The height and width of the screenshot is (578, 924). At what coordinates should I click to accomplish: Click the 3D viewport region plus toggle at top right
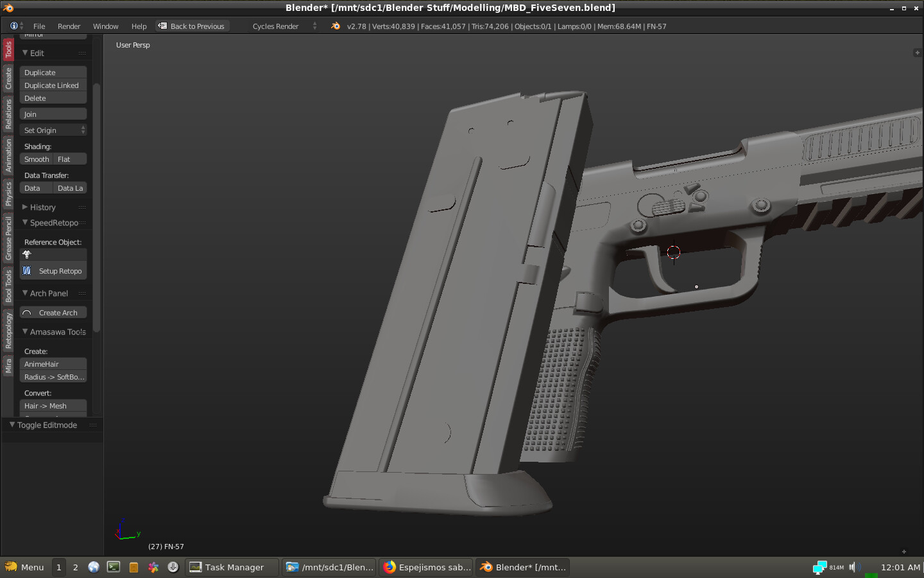[917, 53]
